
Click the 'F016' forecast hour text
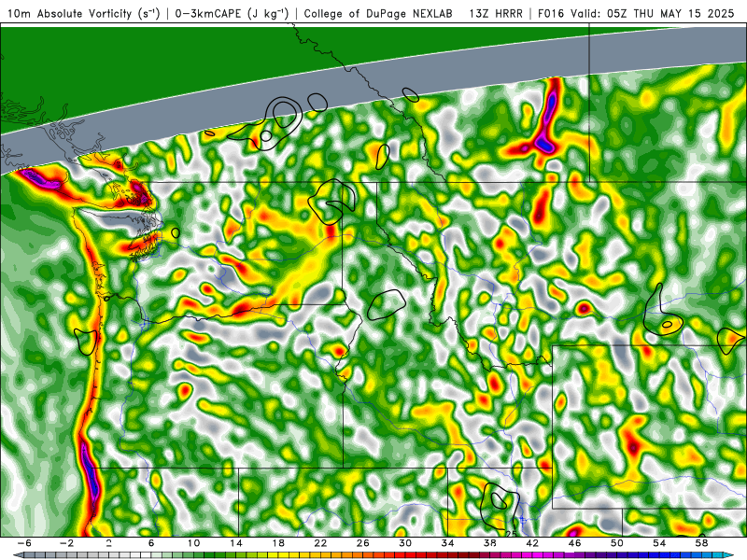click(551, 13)
